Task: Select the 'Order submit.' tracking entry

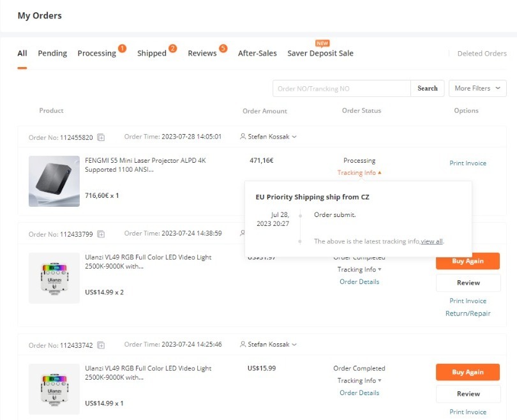Action: coord(335,215)
